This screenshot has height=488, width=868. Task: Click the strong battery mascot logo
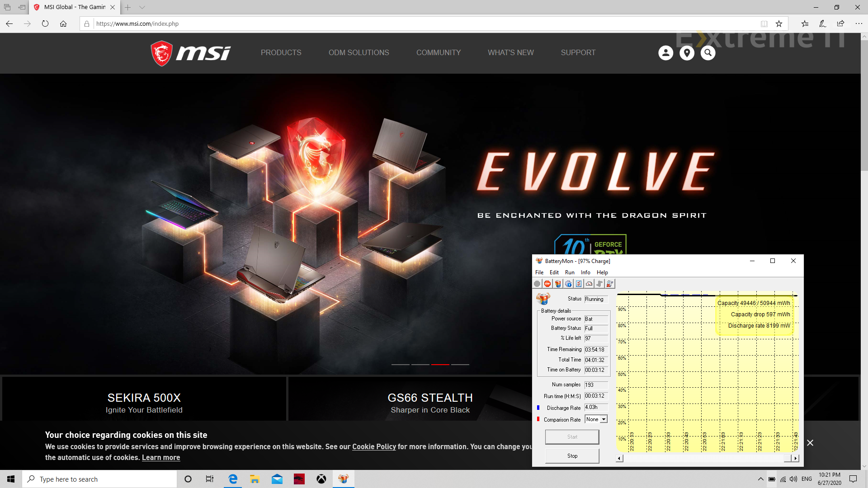[x=543, y=299]
